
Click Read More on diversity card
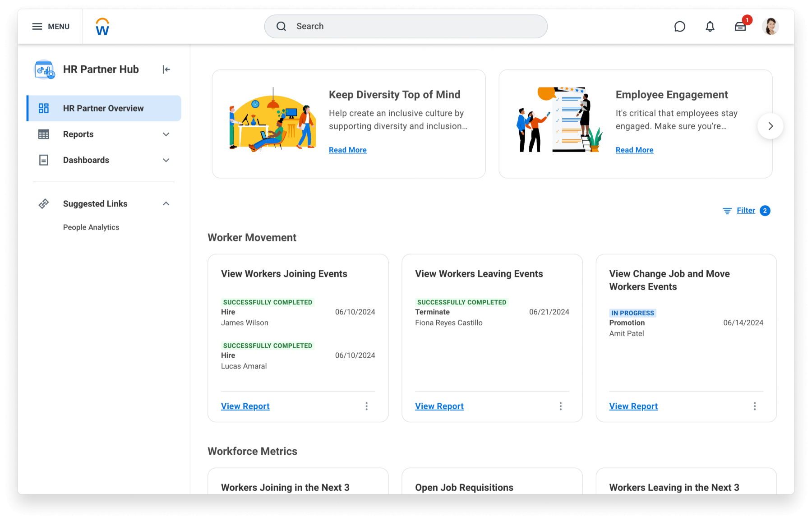(x=347, y=150)
